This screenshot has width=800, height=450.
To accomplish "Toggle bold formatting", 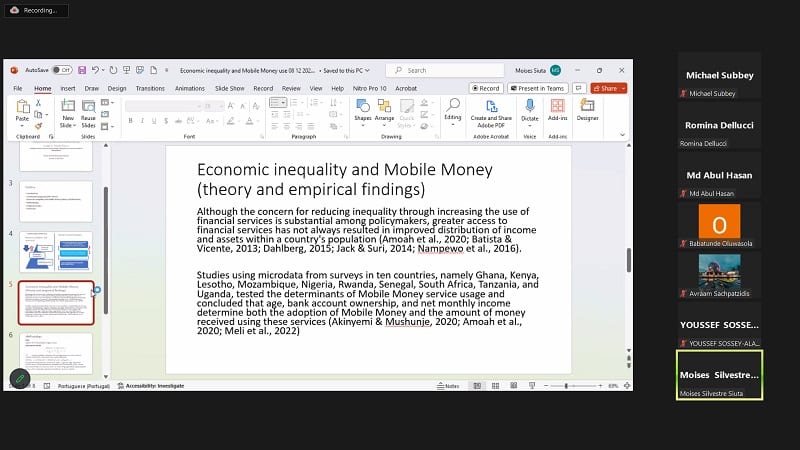I will click(x=130, y=120).
